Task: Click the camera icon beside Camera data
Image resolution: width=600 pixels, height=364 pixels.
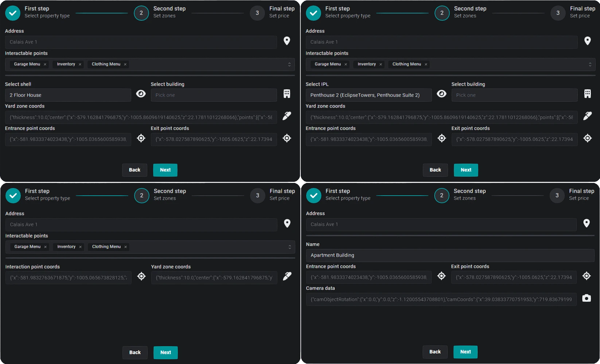Action: [586, 298]
